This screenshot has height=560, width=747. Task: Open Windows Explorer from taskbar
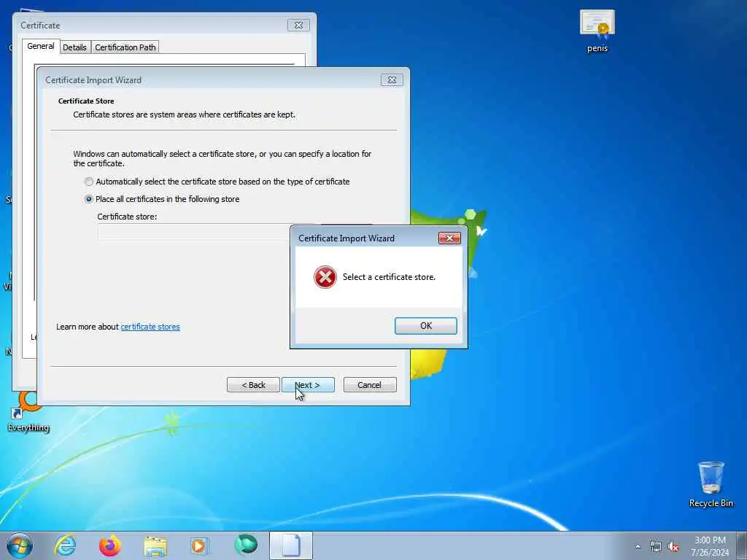[155, 546]
